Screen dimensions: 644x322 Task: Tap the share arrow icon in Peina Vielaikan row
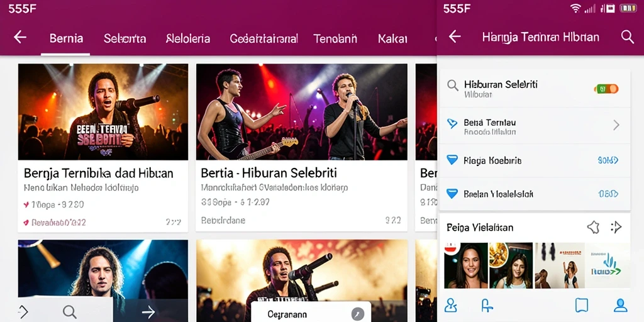click(x=616, y=227)
